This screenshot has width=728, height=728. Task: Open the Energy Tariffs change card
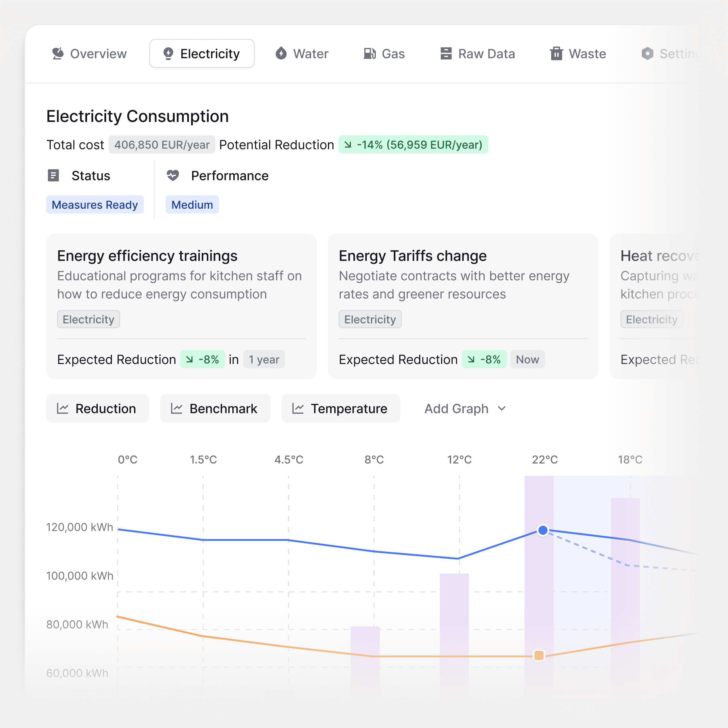coord(463,306)
